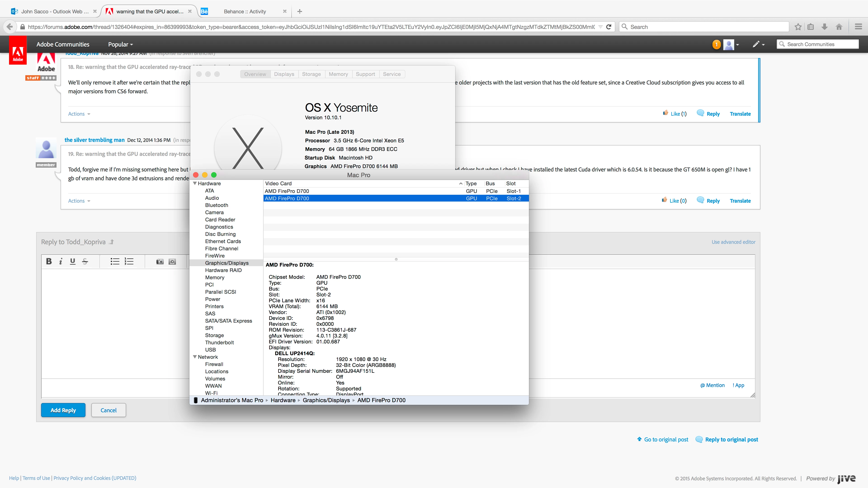Select the Displays tab in About This Mac

[x=284, y=74]
